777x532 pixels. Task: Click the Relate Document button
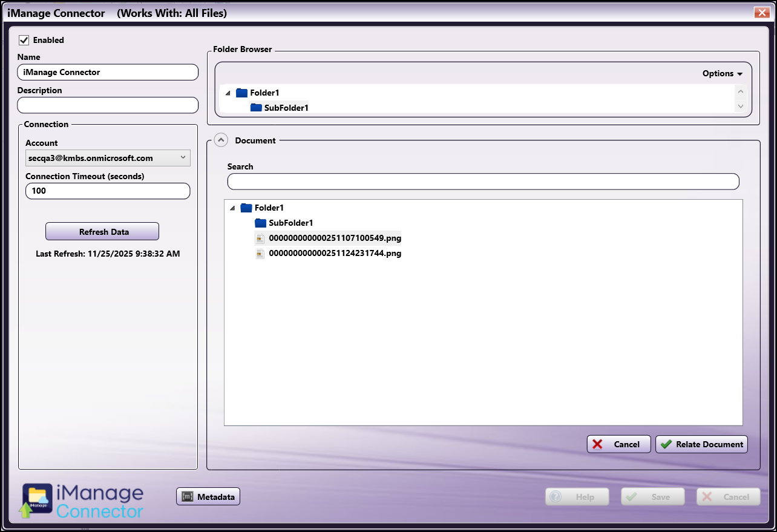[x=702, y=444]
